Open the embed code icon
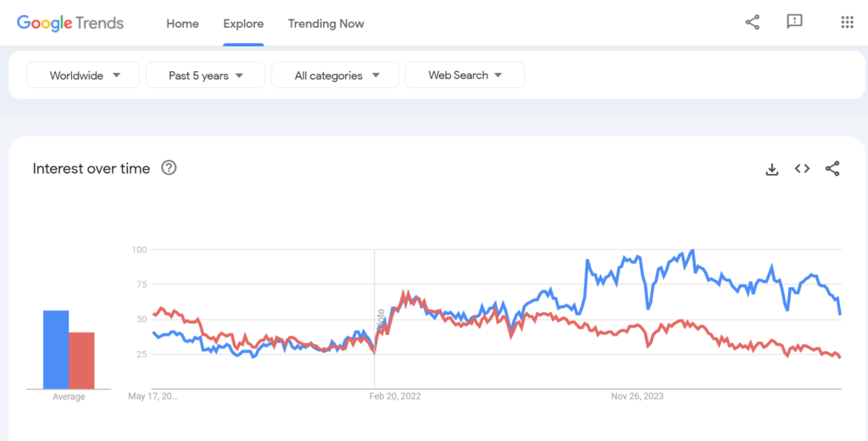 pos(802,169)
